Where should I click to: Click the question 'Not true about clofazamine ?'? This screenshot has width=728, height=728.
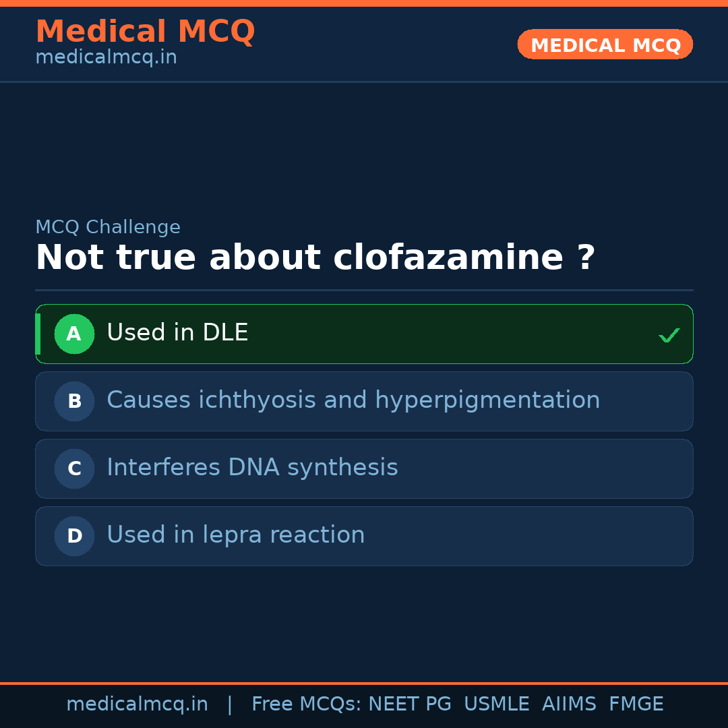[x=315, y=257]
